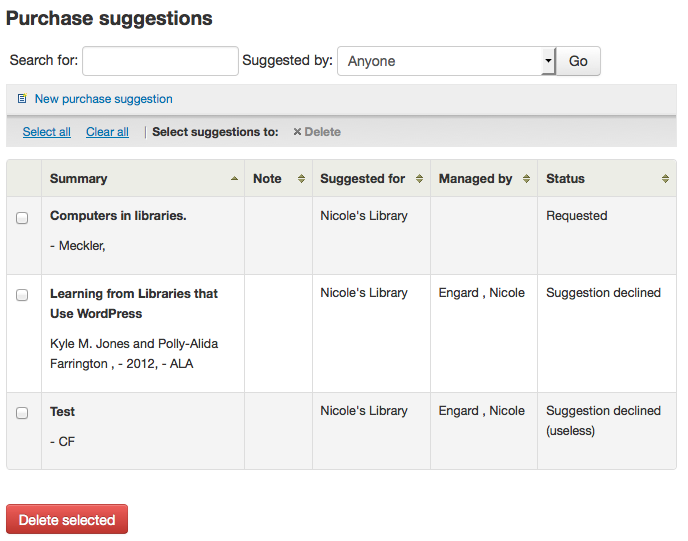
Task: Click the Clear all link
Action: (x=107, y=132)
